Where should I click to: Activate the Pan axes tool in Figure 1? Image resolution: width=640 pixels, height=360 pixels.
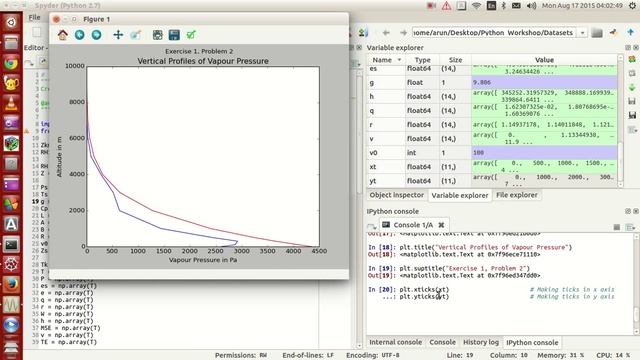118,35
